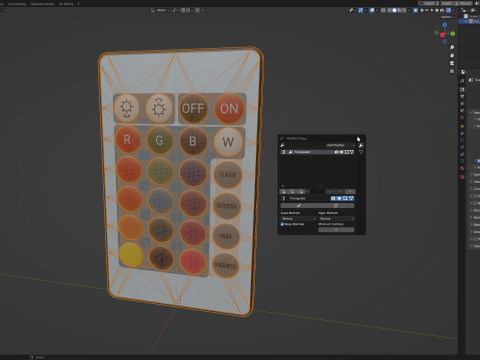Switch perspective/orthographic with grid navigation icon
Viewport: 480px width, 360px height.
click(x=452, y=71)
